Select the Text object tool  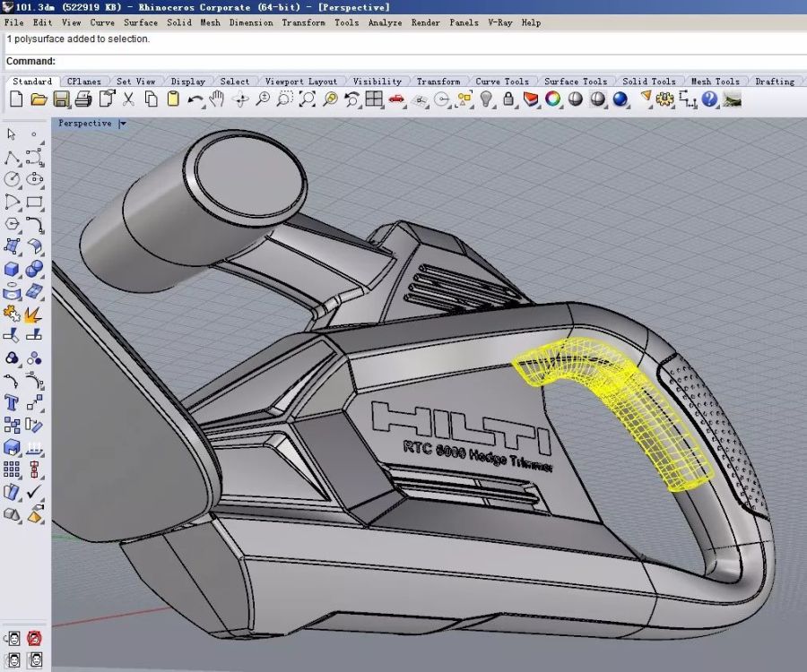[x=13, y=402]
